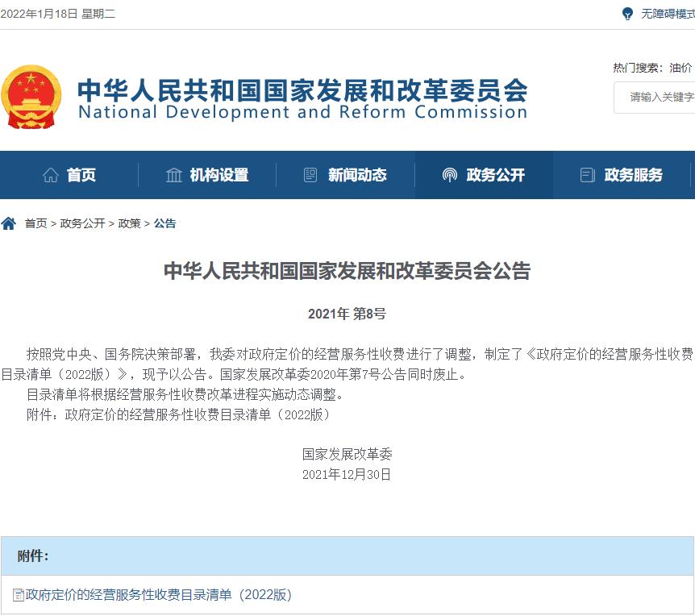Click 首页 link in the breadcrumb
The width and height of the screenshot is (695, 616).
[36, 223]
